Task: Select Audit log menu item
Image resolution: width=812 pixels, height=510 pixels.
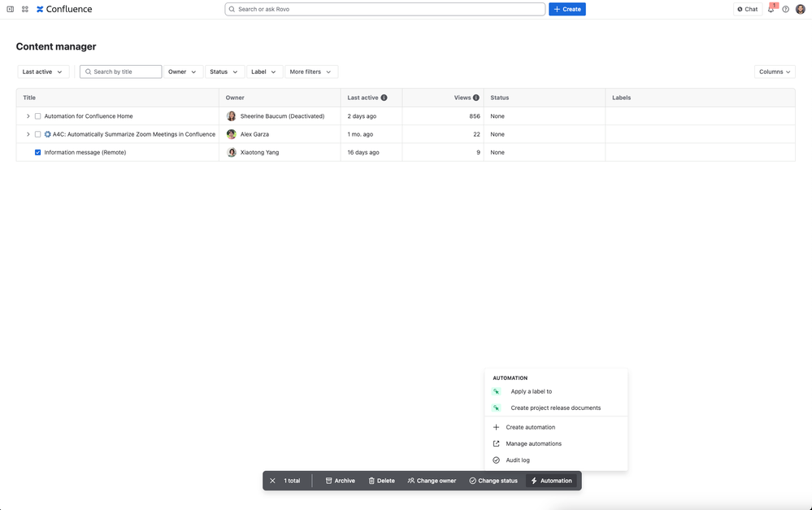Action: [556, 460]
